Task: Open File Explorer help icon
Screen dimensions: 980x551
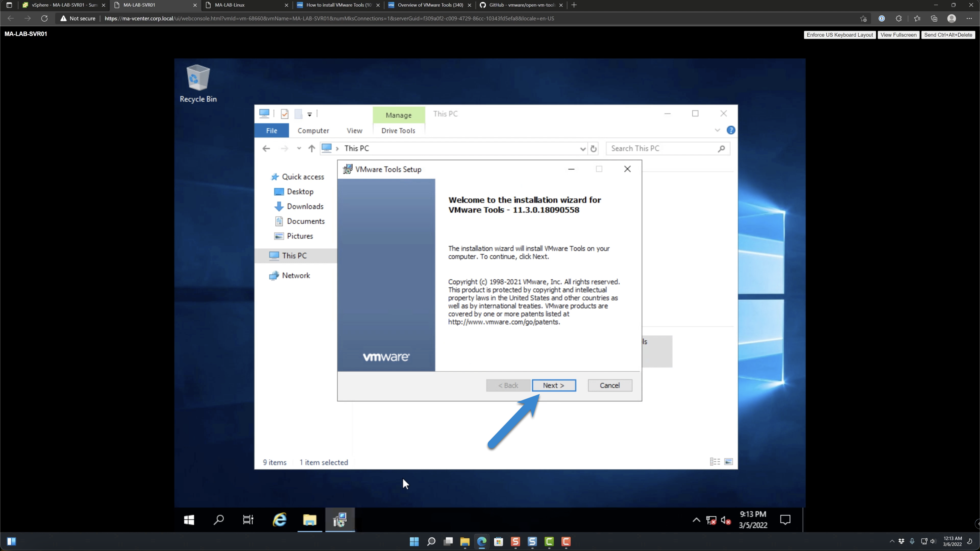Action: [x=730, y=130]
